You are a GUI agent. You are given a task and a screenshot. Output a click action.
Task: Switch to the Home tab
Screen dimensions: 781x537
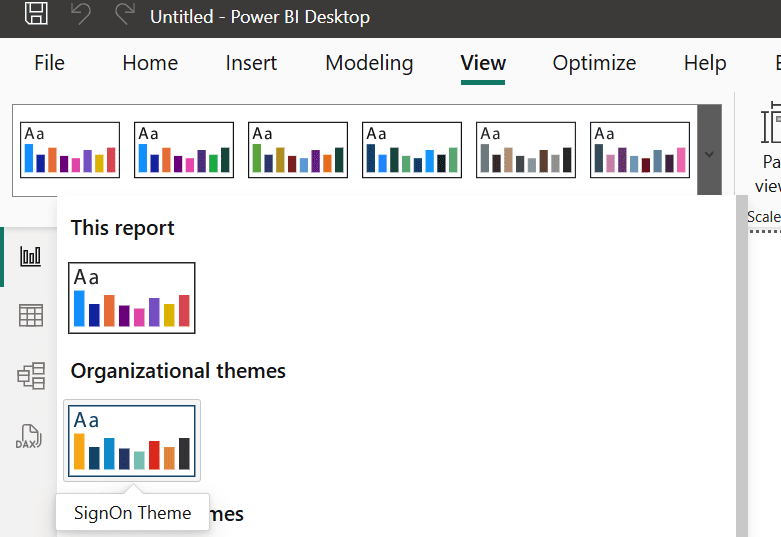click(150, 63)
